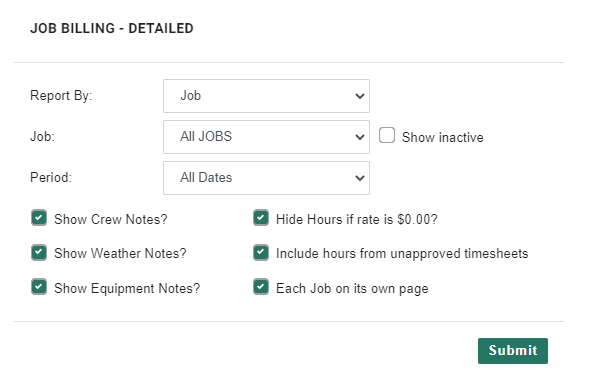The height and width of the screenshot is (376, 591).
Task: Click the Submit button
Action: click(513, 351)
